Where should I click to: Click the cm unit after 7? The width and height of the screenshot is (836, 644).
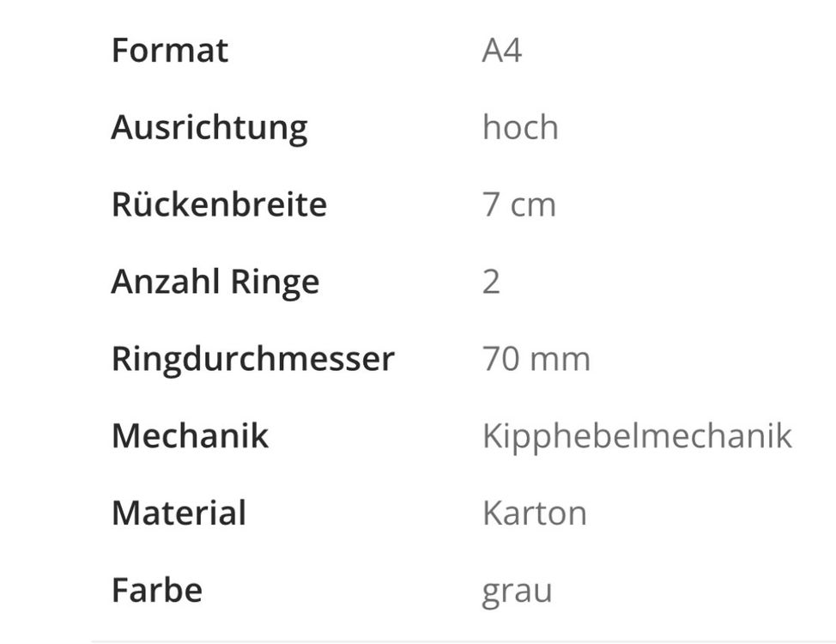533,206
